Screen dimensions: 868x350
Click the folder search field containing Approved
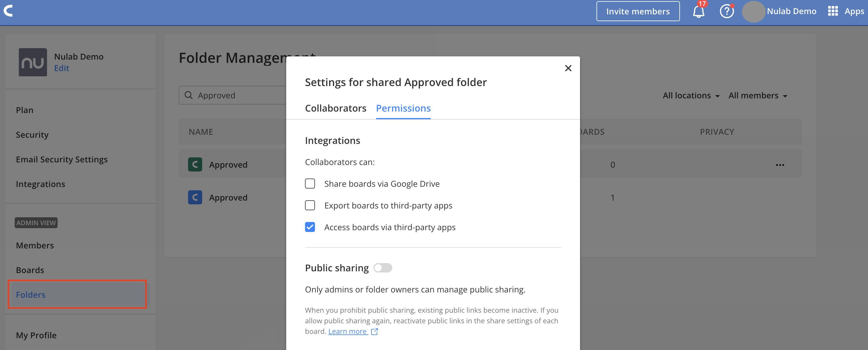[232, 95]
